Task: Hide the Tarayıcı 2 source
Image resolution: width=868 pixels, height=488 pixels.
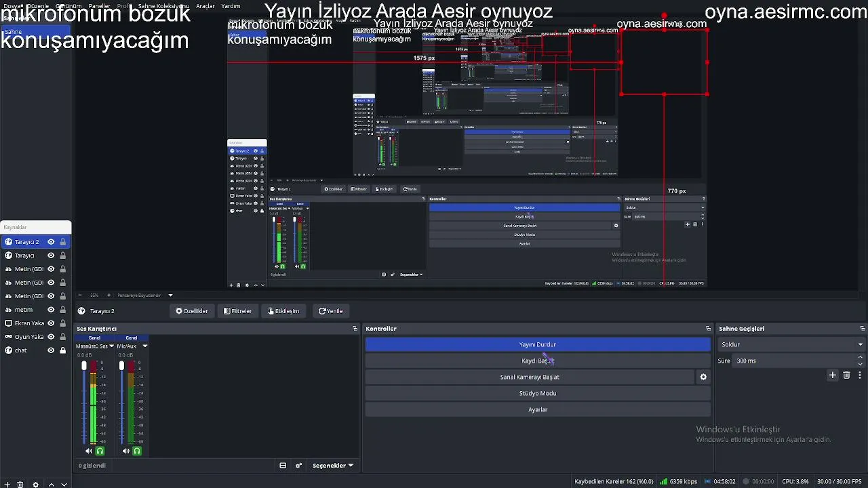Action: tap(51, 242)
